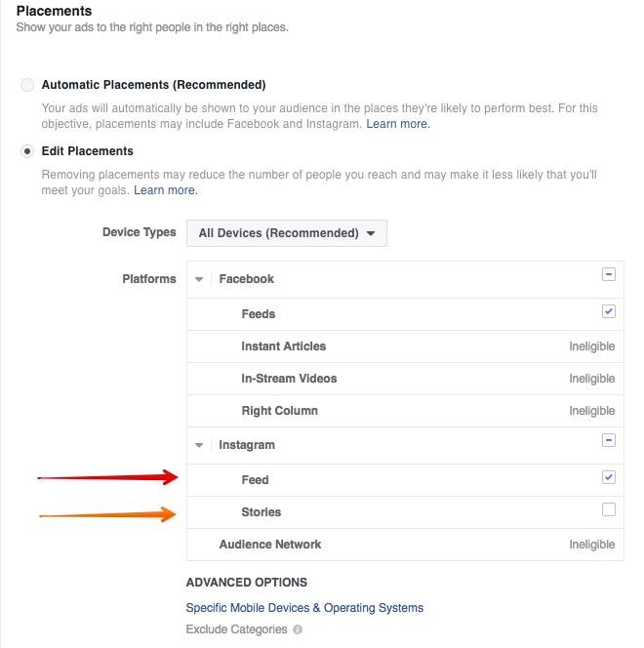Screen dimensions: 644x648
Task: Select the Edit Placements radio button
Action: click(x=27, y=151)
